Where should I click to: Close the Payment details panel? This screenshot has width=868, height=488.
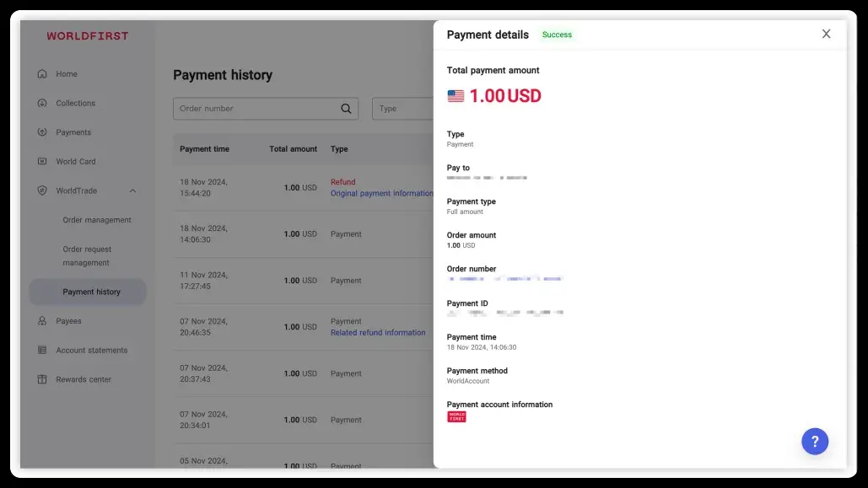pos(826,34)
